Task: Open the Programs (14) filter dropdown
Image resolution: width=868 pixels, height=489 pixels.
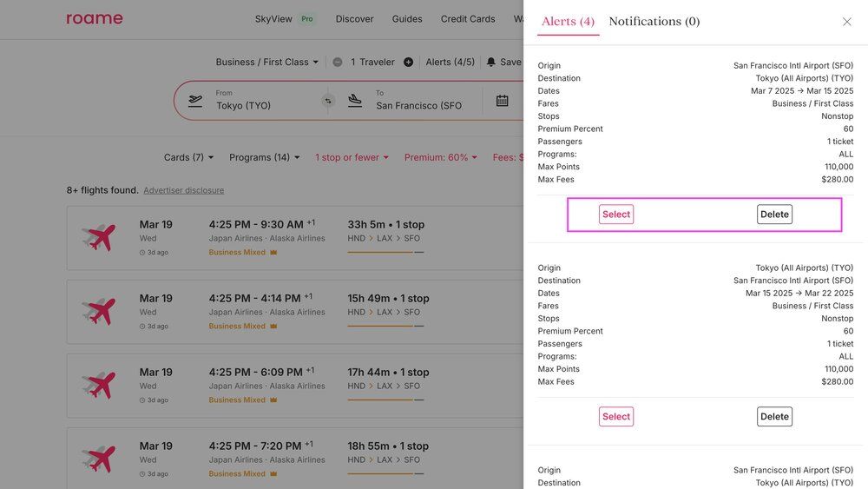Action: pyautogui.click(x=265, y=157)
